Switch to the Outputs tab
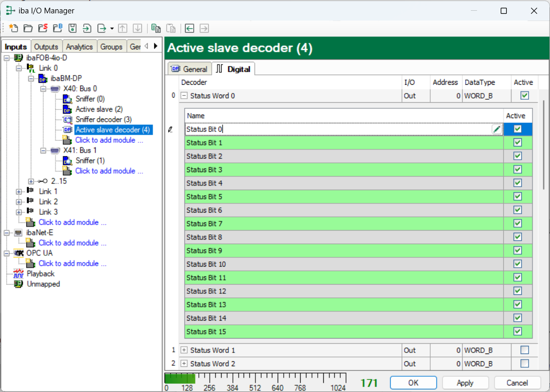Screen dimensions: 550x392 pos(46,47)
